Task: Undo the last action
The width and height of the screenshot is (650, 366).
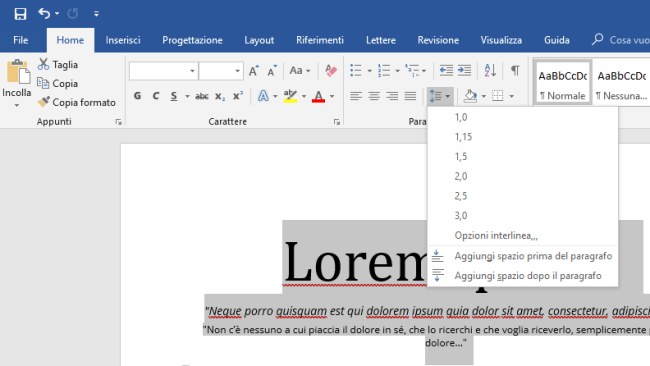Action: (x=44, y=14)
